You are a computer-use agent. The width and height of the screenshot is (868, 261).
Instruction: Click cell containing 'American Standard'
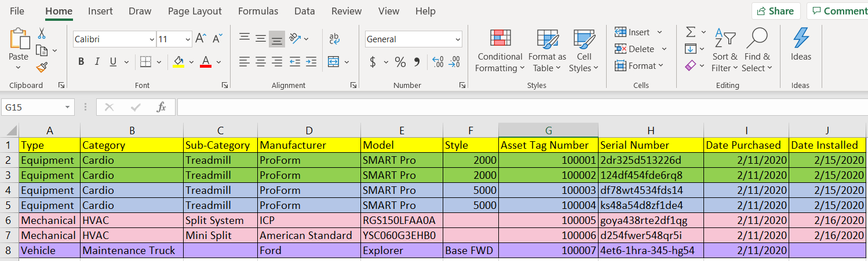309,236
